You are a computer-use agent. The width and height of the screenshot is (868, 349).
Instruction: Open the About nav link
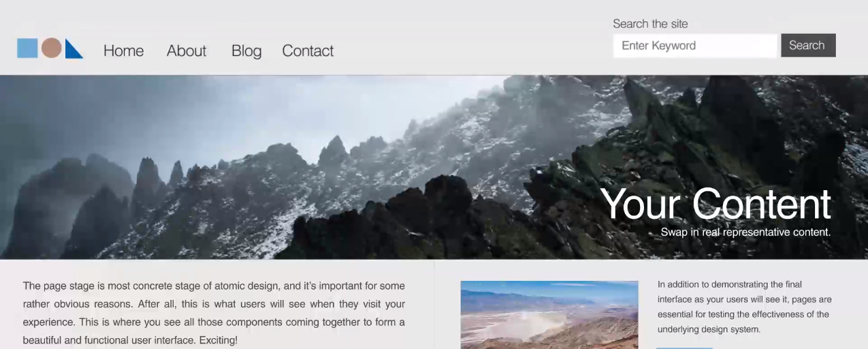186,51
